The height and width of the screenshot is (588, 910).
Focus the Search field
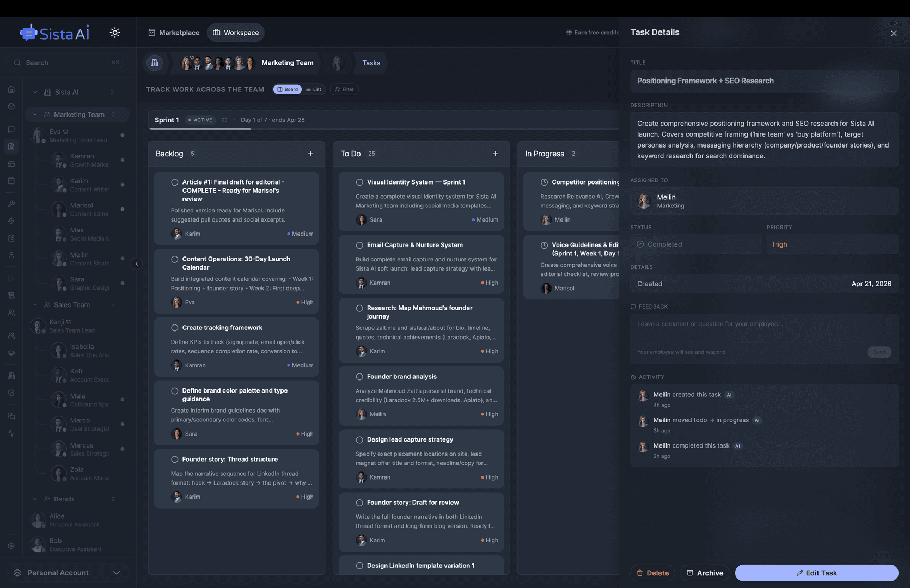[68, 63]
